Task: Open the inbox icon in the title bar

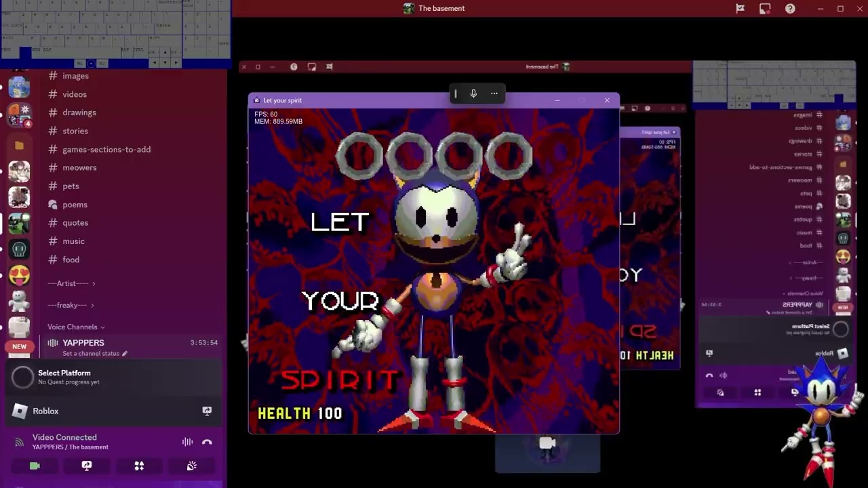Action: pyautogui.click(x=765, y=9)
